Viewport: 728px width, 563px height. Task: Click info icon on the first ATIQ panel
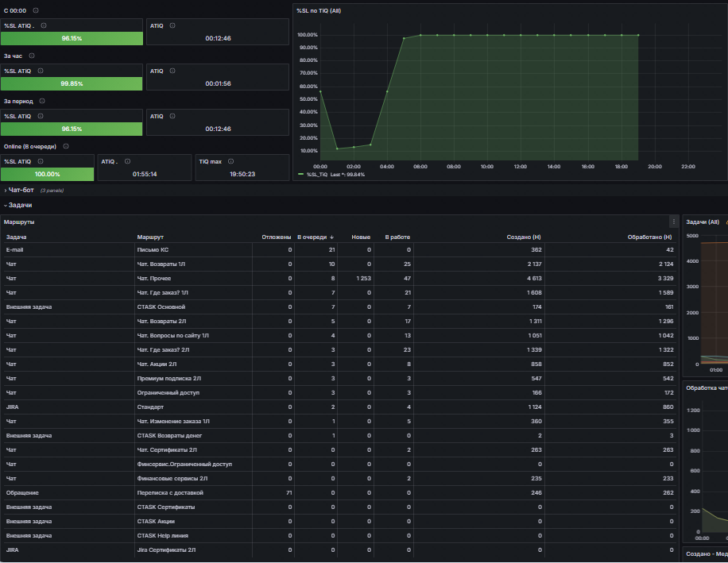pos(172,25)
